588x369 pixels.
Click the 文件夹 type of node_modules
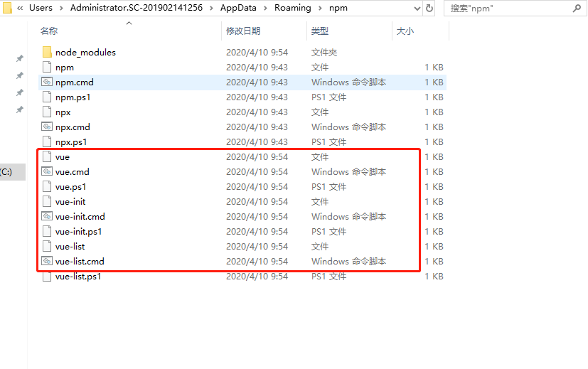point(324,53)
